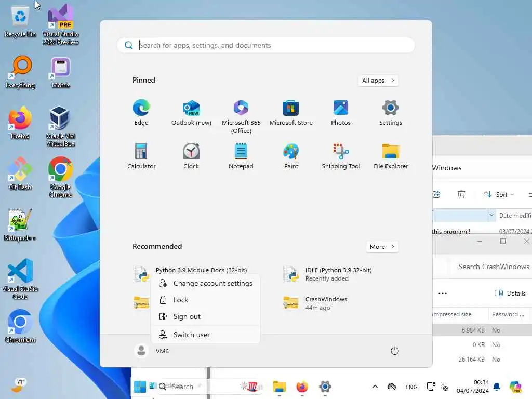Open Settings gear on the taskbar

pos(325,387)
